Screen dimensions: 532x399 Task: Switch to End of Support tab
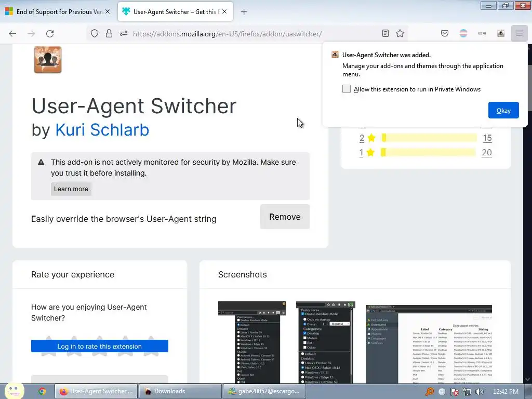(x=58, y=12)
